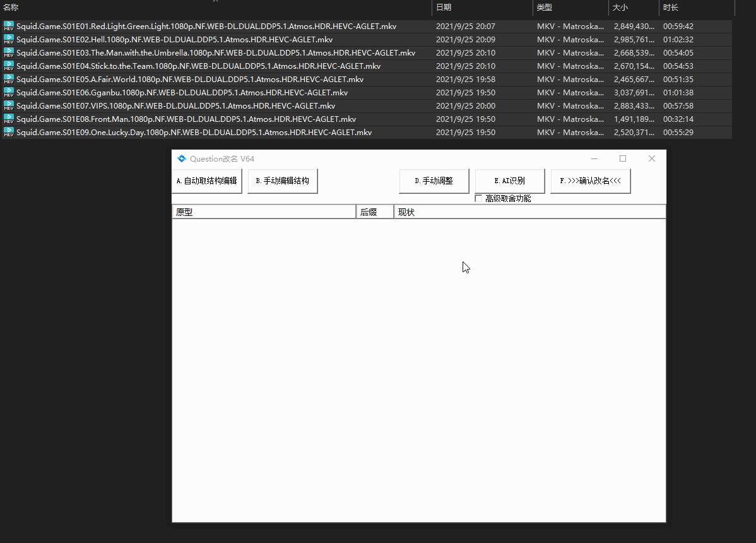Click size value 2,520,371...
The width and height of the screenshot is (756, 543).
[634, 132]
